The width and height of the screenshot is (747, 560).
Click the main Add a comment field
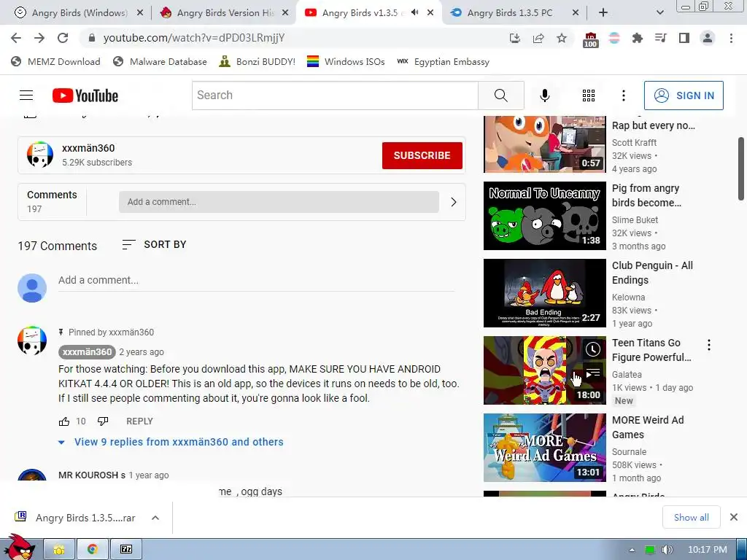(256, 280)
